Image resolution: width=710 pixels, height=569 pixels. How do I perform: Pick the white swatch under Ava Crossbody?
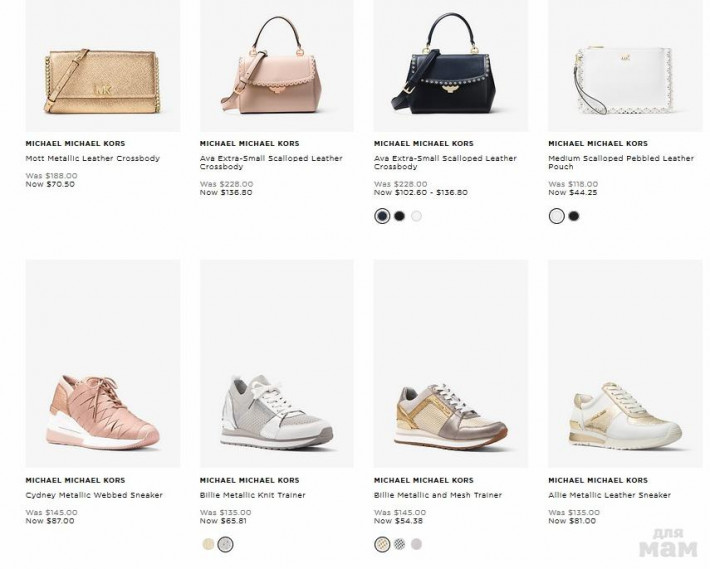tap(417, 215)
